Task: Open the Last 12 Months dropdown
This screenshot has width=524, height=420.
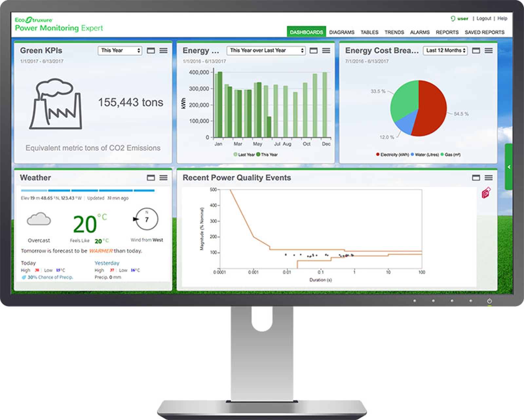Action: click(445, 50)
